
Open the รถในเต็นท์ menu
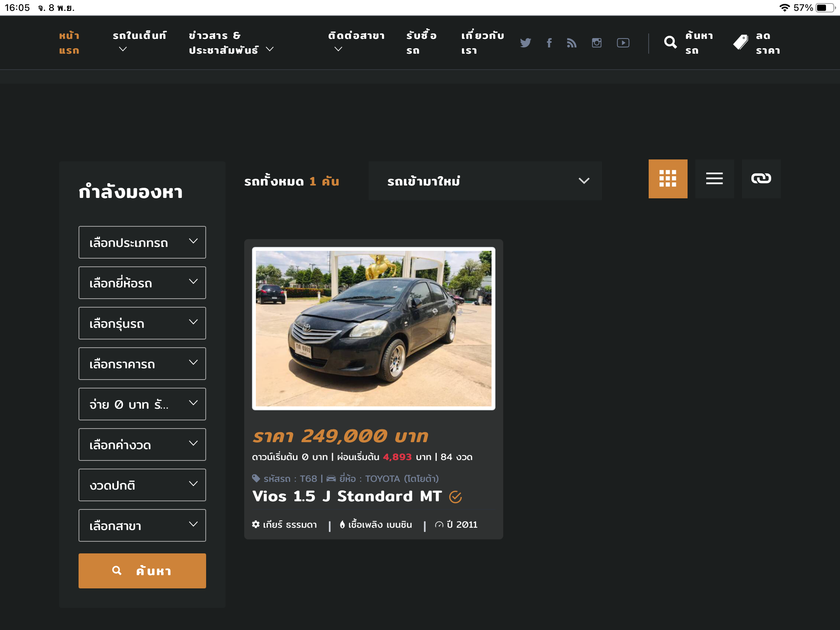139,42
